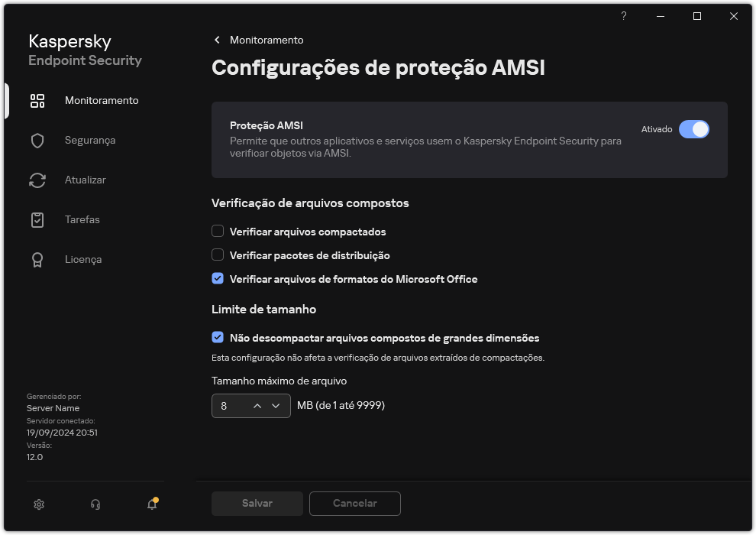Select the Monitoramento menu entry
This screenshot has width=756, height=535.
102,100
